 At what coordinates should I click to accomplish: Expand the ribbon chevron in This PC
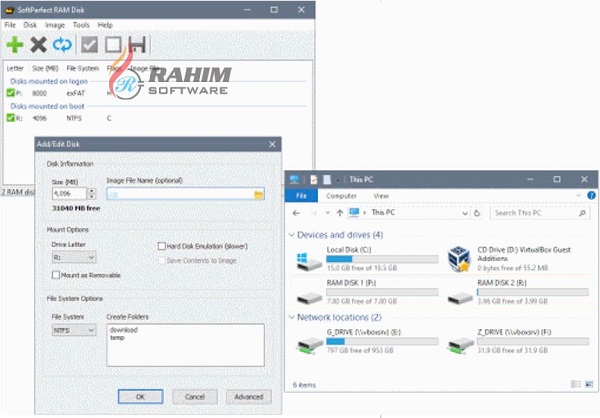pos(578,196)
